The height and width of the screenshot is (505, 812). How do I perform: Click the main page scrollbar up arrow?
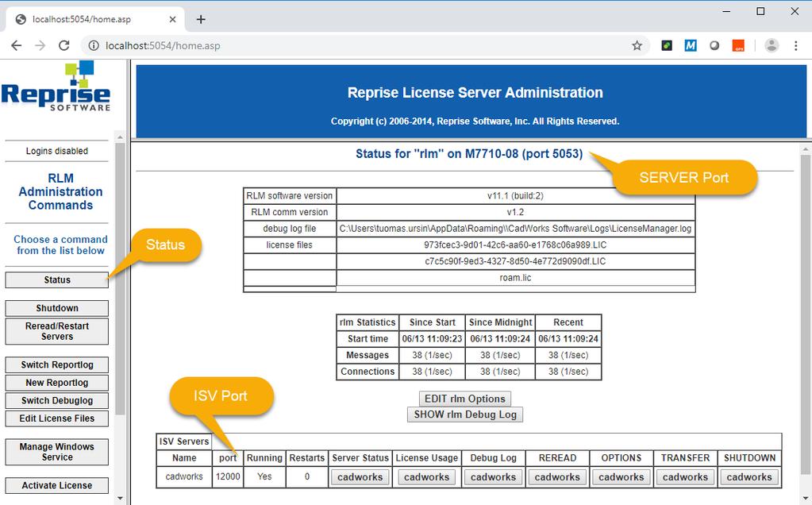pyautogui.click(x=806, y=149)
